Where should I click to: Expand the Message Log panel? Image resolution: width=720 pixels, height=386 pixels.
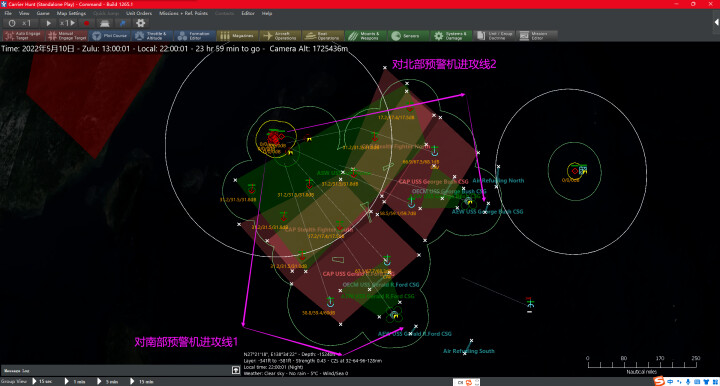[236, 370]
